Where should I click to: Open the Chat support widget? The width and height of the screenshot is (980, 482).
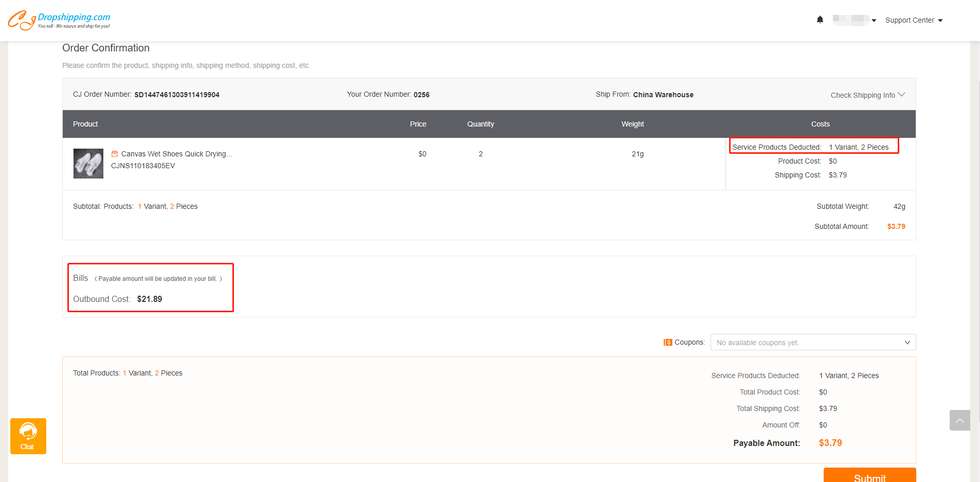tap(28, 436)
